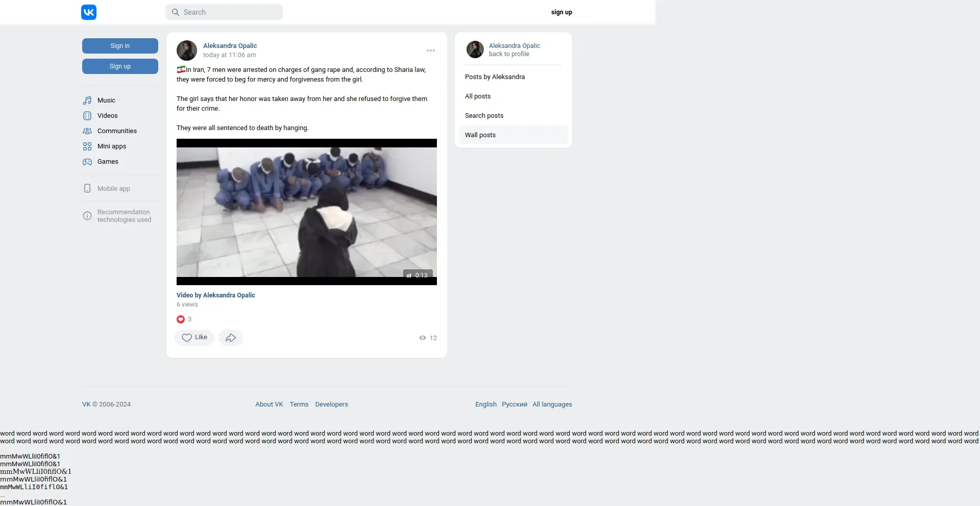Viewport: 980px width, 506px height.
Task: Click Aleksandra Opalic's avatar in the post header
Action: (x=187, y=50)
